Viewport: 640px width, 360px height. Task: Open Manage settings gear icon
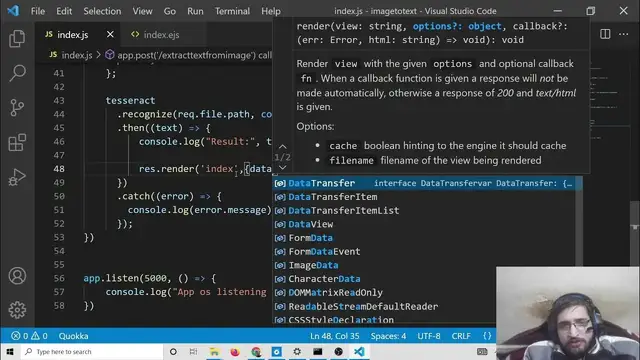tap(17, 310)
